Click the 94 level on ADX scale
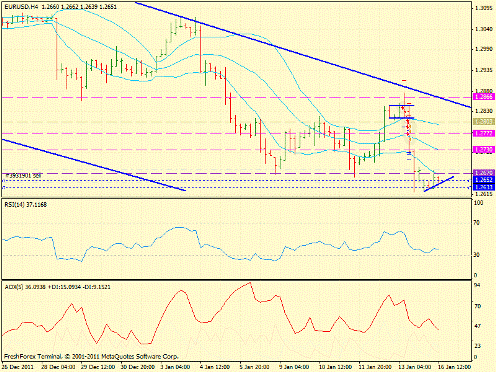This screenshot has width=496, height=372. [477, 285]
